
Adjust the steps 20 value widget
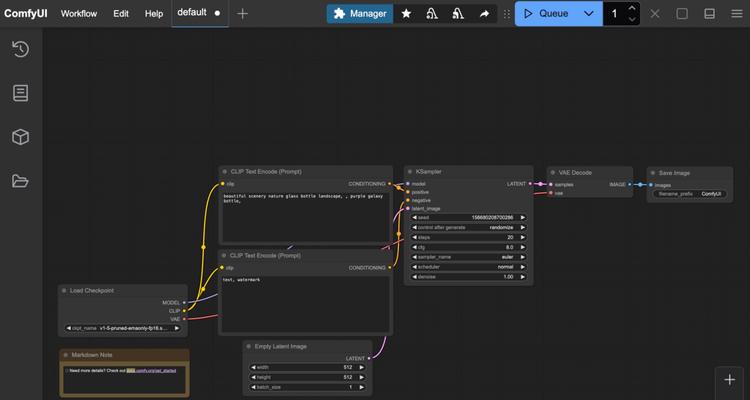coord(469,237)
